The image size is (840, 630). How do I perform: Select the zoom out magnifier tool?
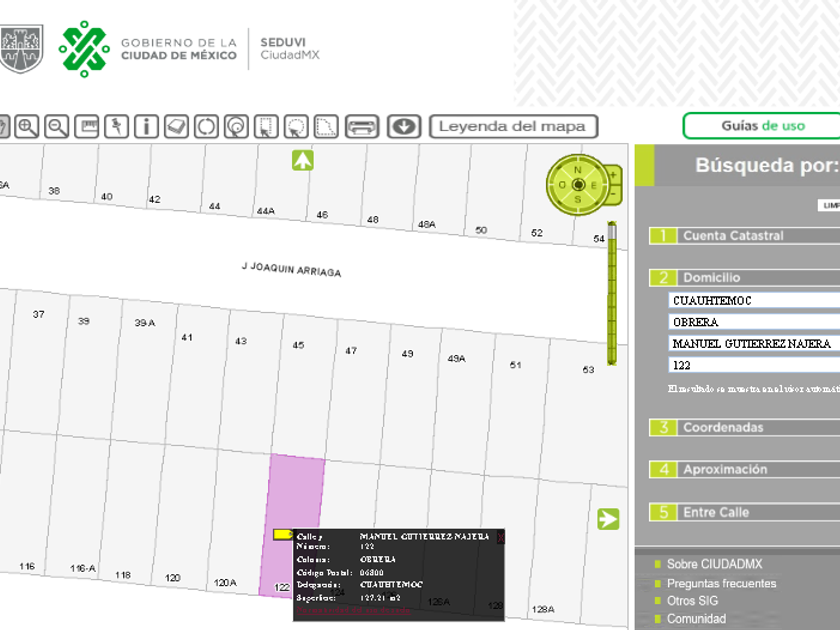pyautogui.click(x=57, y=126)
